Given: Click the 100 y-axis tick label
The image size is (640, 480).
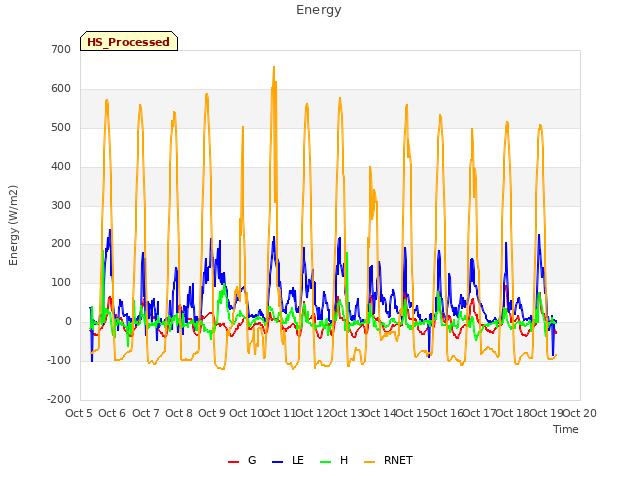Looking at the screenshot, I should pyautogui.click(x=61, y=282).
